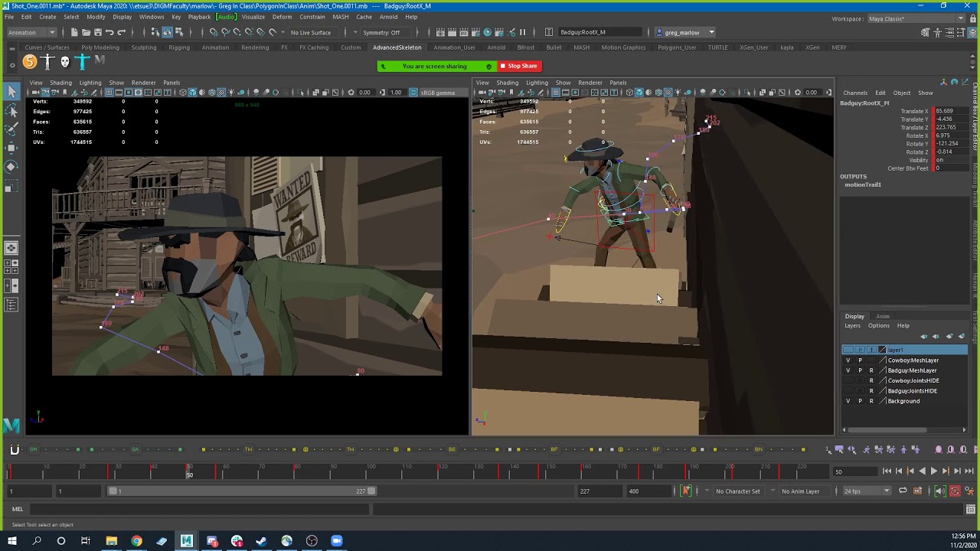
Task: Toggle P playback for Background layer
Action: click(860, 401)
